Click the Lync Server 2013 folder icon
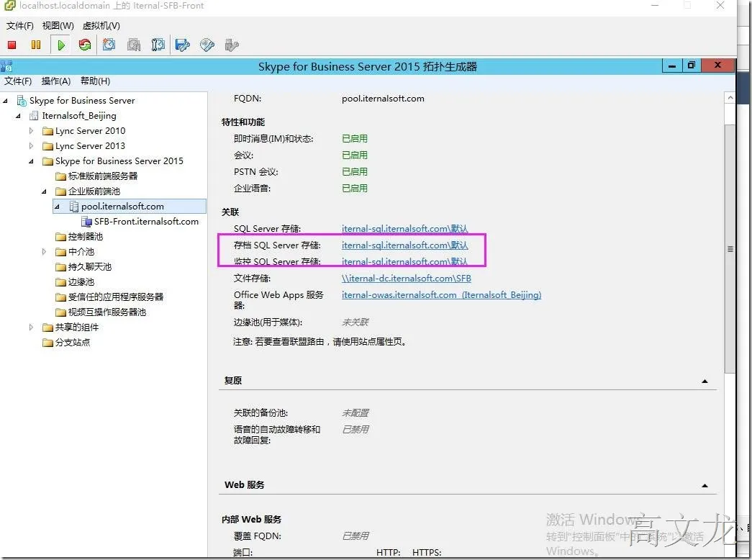Image resolution: width=752 pixels, height=560 pixels. pos(47,146)
